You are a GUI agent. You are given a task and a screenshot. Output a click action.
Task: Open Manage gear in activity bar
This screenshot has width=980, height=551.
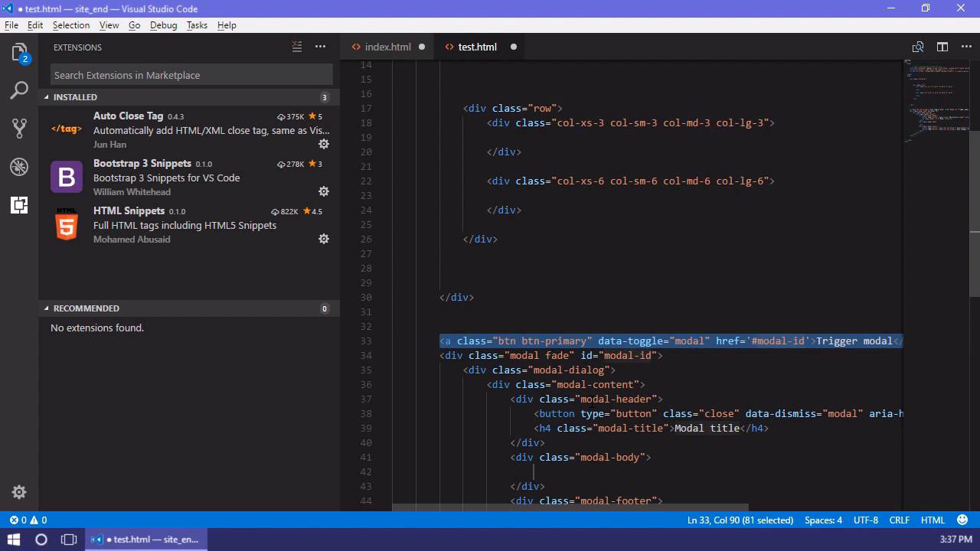pyautogui.click(x=19, y=492)
